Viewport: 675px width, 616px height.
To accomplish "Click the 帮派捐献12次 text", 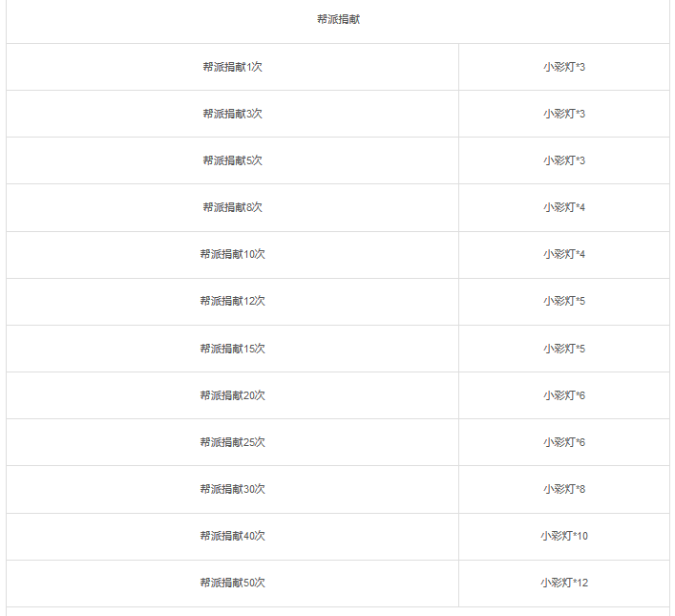I will pos(232,301).
